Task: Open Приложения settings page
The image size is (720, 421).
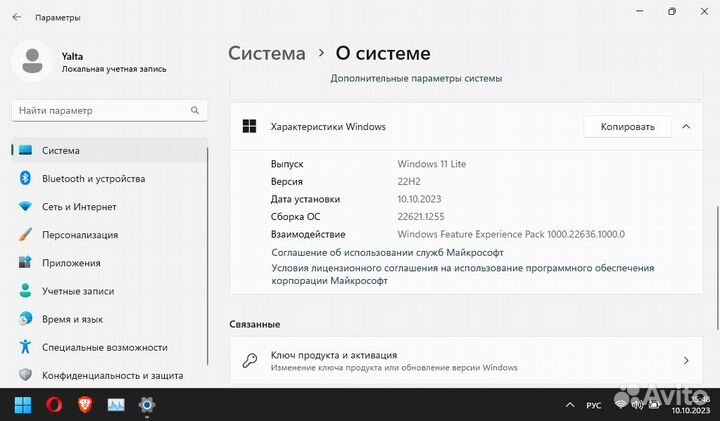Action: click(x=70, y=263)
